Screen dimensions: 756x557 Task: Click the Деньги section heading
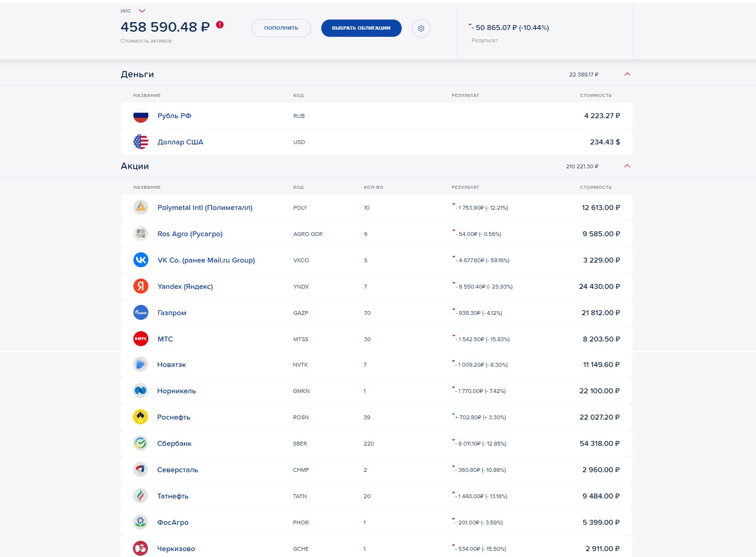click(137, 74)
